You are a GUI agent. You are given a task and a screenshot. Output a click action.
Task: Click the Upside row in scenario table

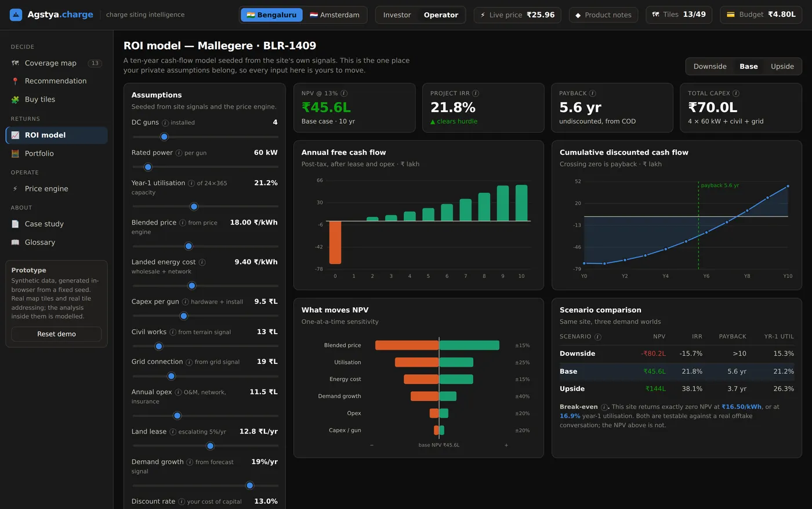click(x=677, y=389)
